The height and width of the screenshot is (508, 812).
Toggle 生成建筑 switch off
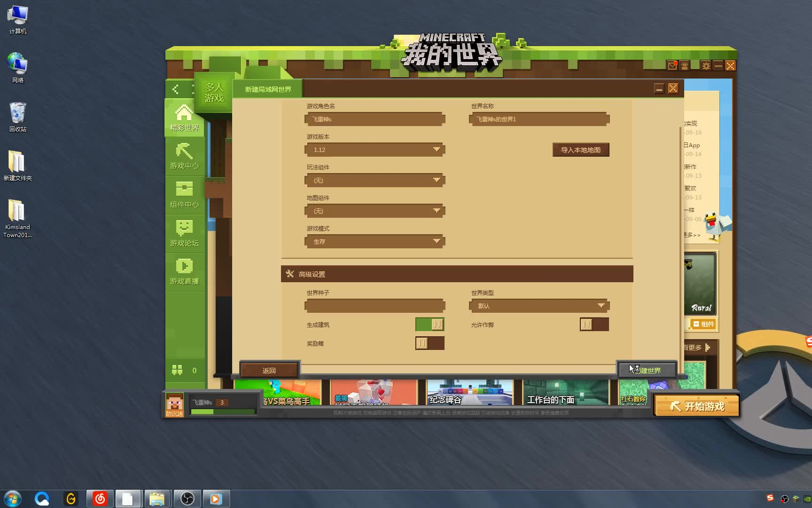pos(429,324)
